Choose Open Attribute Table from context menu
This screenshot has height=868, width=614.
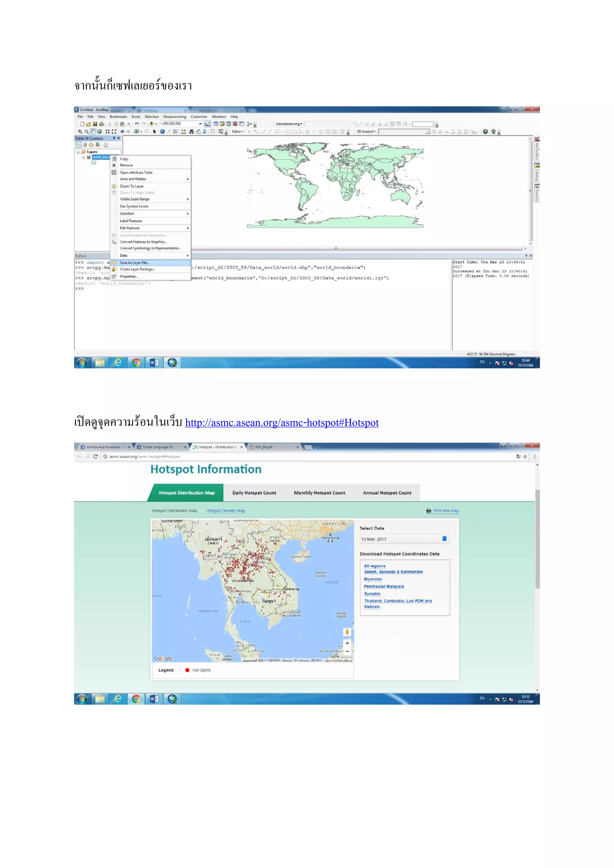151,172
